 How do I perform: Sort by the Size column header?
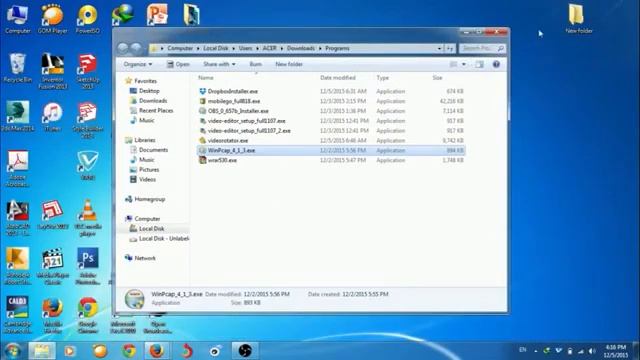pos(438,78)
